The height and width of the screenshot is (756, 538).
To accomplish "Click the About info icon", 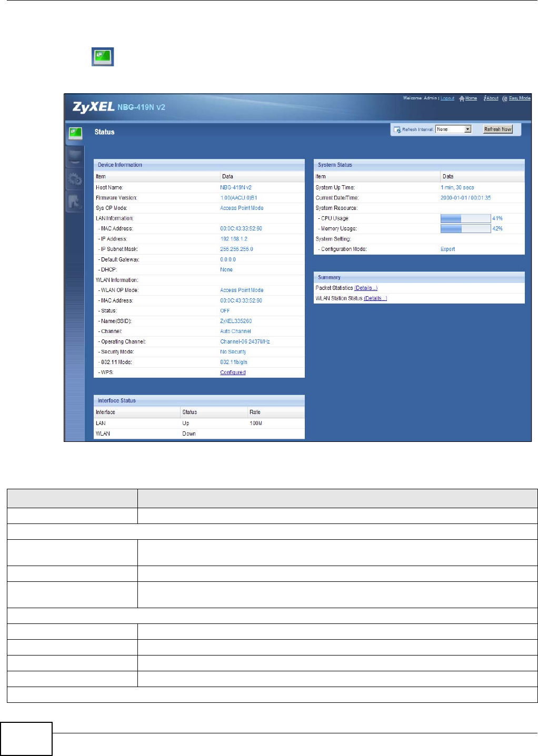I will [x=485, y=98].
